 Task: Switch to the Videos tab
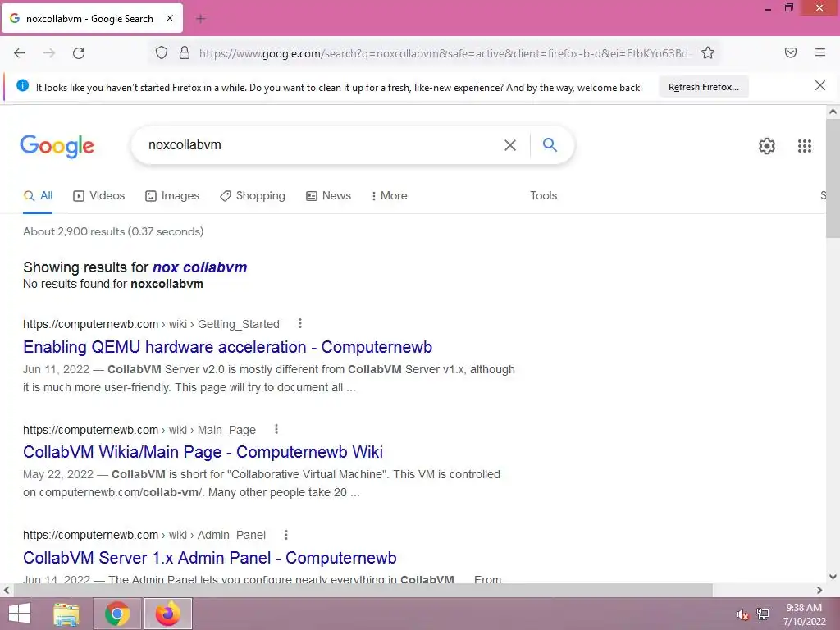[99, 195]
